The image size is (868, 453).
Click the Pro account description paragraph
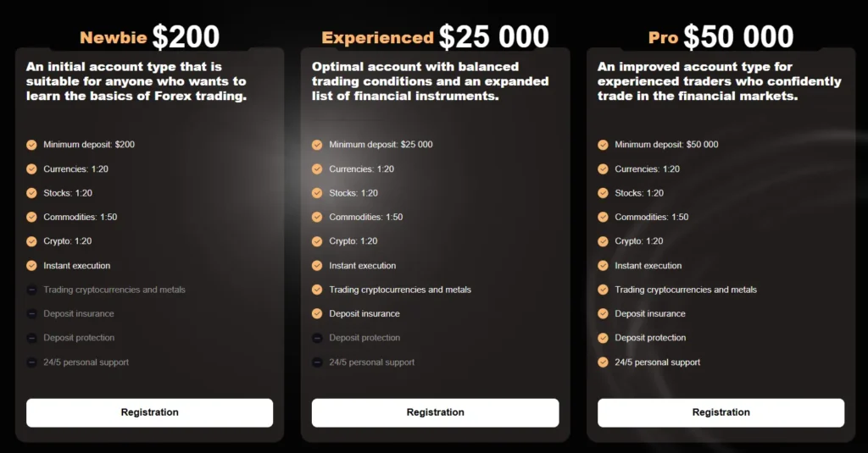point(719,81)
